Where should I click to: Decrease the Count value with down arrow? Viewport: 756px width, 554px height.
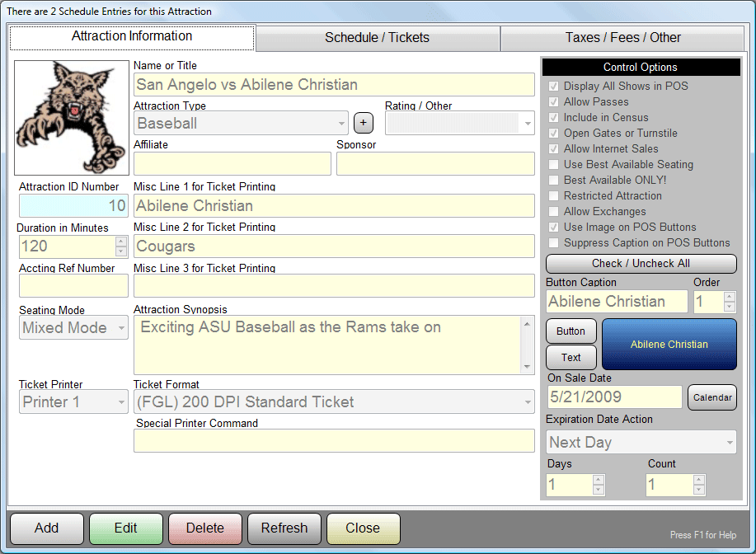699,490
